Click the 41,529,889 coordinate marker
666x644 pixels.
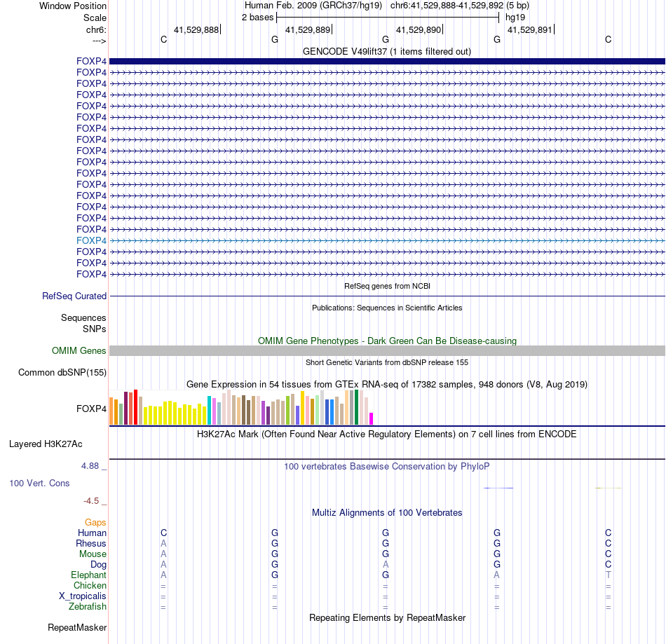tap(308, 29)
